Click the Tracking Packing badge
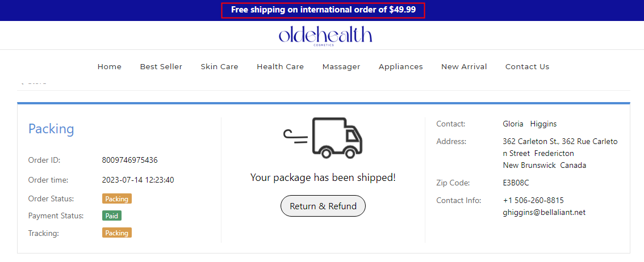The image size is (644, 262). coord(117,233)
